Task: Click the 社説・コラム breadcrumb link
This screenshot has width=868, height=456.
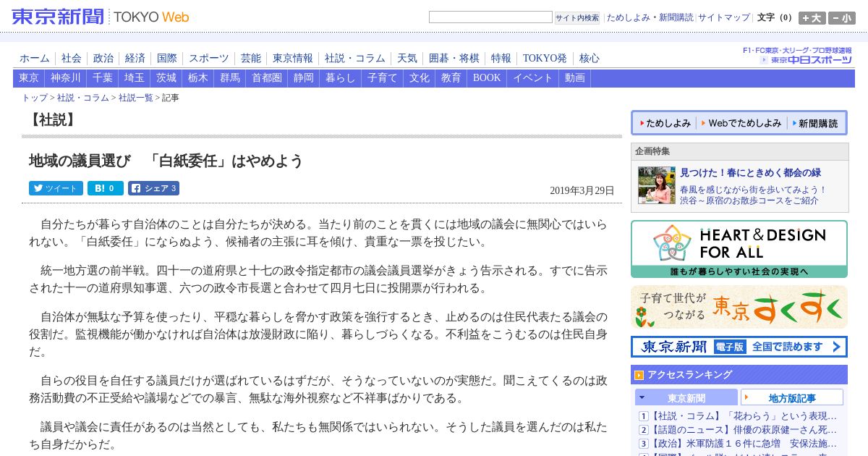Action: click(x=83, y=98)
